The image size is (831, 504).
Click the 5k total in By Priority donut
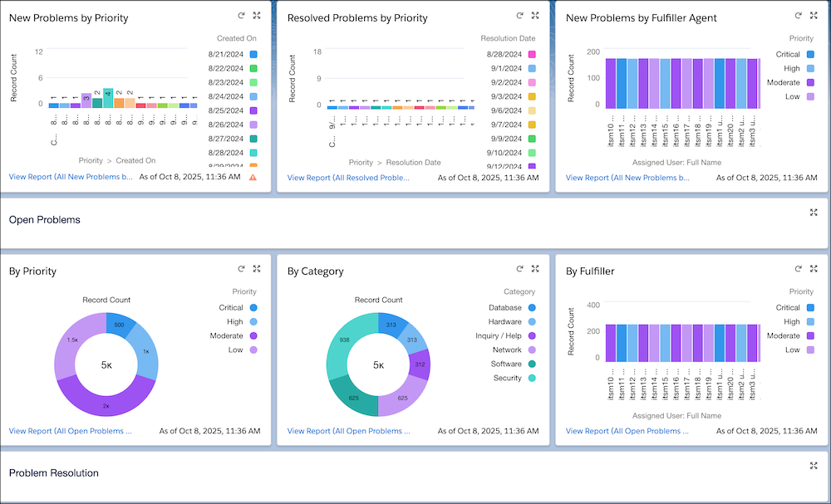106,365
